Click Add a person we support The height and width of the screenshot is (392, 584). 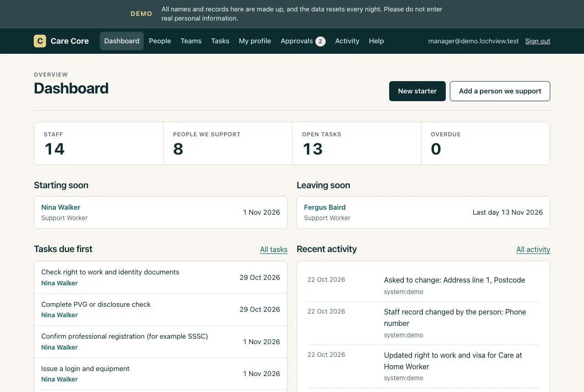tap(500, 91)
